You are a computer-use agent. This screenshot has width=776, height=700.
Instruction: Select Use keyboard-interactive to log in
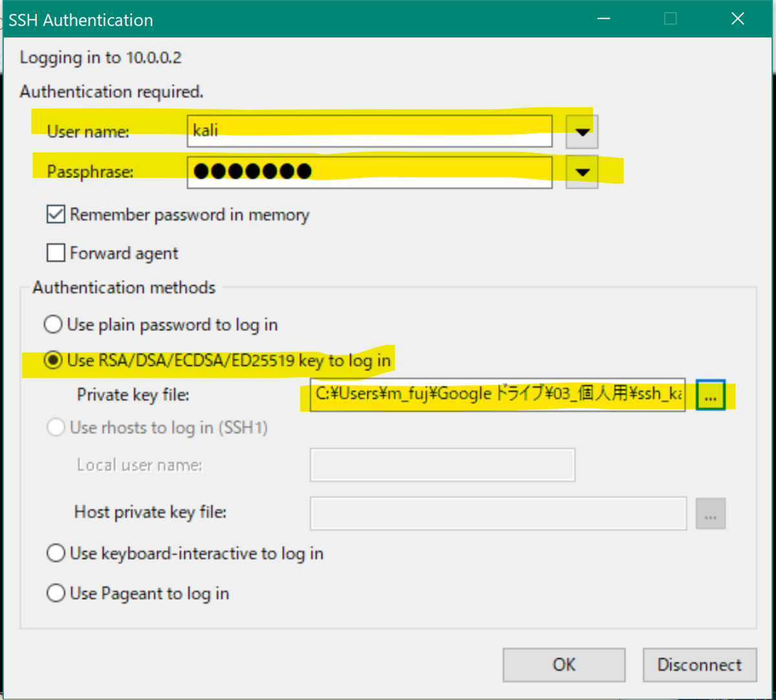56,553
